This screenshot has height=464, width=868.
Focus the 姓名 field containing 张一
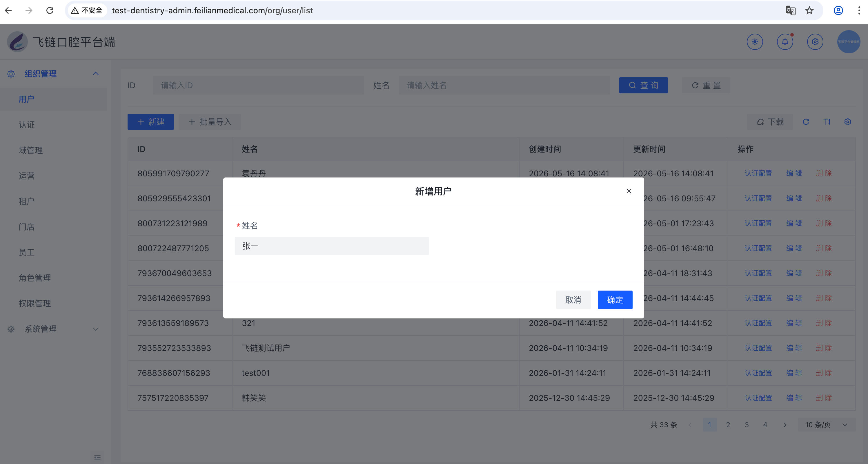[x=332, y=246]
